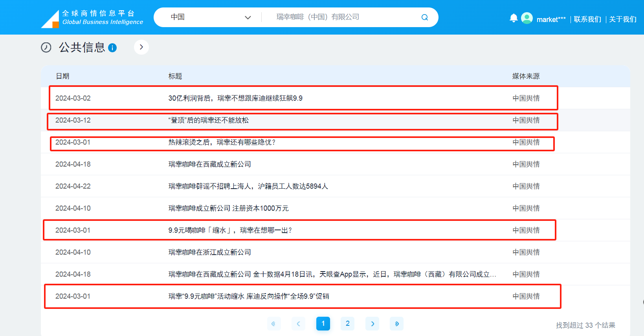Click the company name search field
The height and width of the screenshot is (336, 644).
coord(342,17)
